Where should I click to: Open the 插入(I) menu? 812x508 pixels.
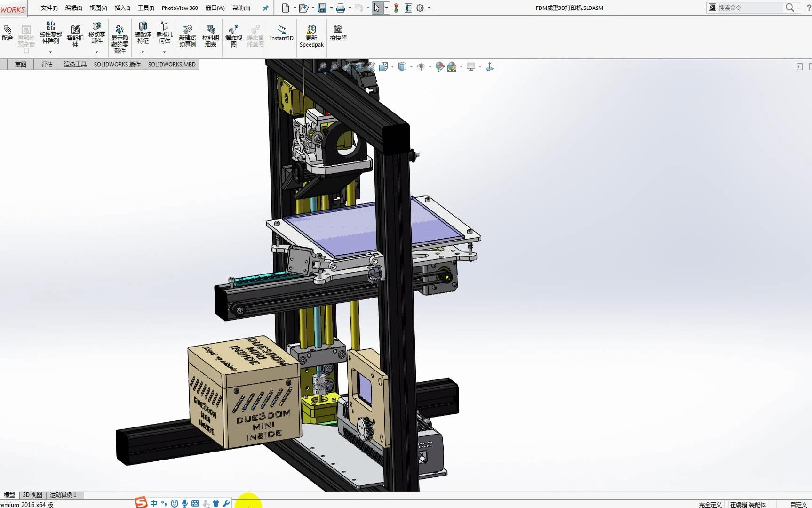(x=122, y=8)
